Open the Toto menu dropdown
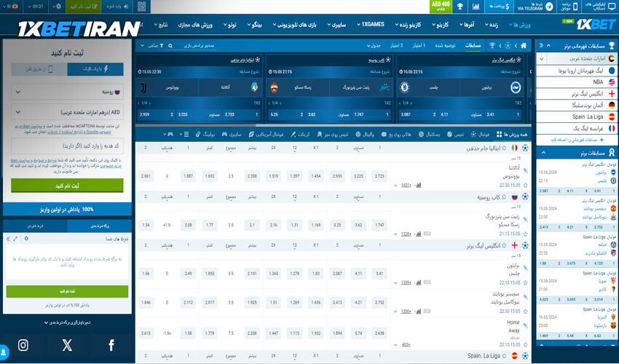 coord(229,25)
